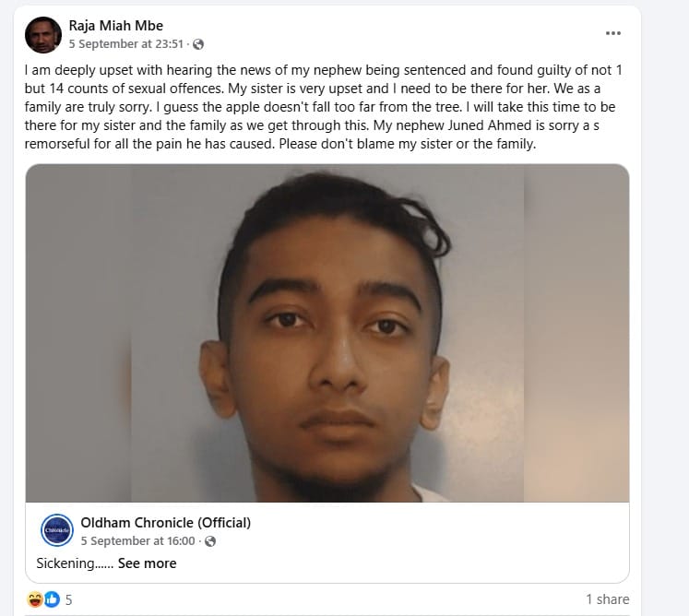Click the Sickening...... caption text
The height and width of the screenshot is (616, 689).
pos(75,563)
